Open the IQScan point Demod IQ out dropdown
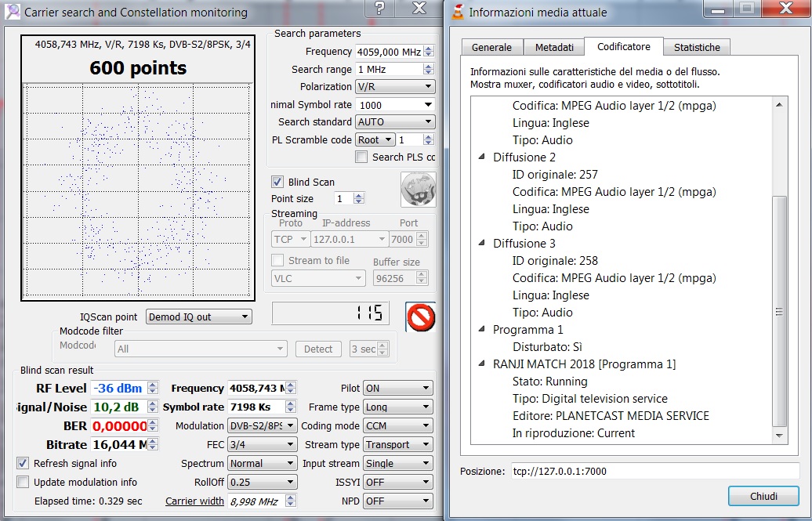Image resolution: width=812 pixels, height=521 pixels. 199,317
